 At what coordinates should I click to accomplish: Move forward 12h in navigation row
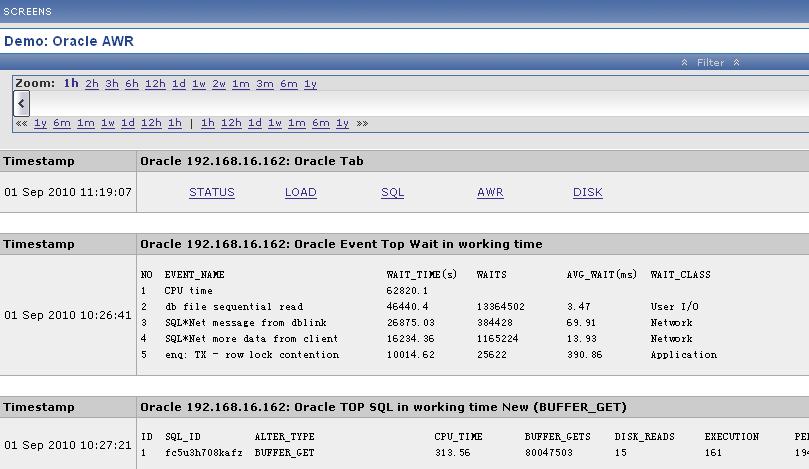pyautogui.click(x=231, y=123)
